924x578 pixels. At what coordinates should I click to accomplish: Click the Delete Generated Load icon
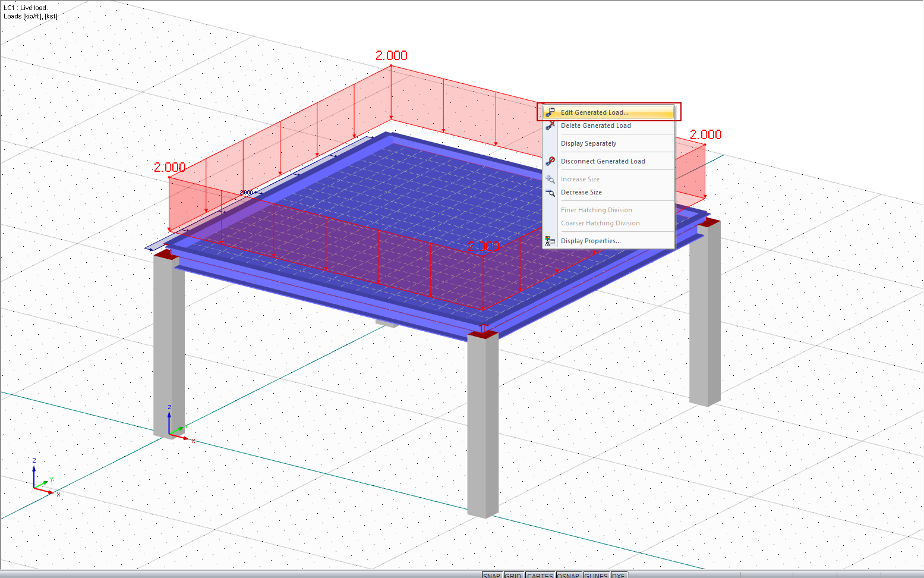coord(550,125)
